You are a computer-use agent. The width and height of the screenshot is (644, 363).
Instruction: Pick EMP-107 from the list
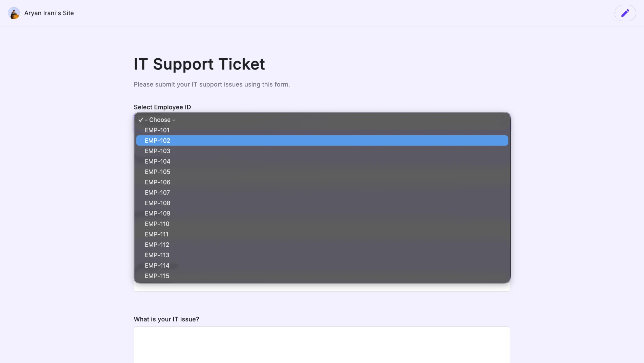point(322,193)
